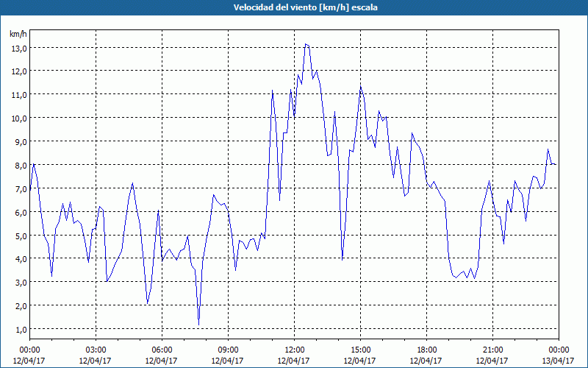588x368 pixels.
Task: Click the '21:00' time label
Action: tap(492, 350)
